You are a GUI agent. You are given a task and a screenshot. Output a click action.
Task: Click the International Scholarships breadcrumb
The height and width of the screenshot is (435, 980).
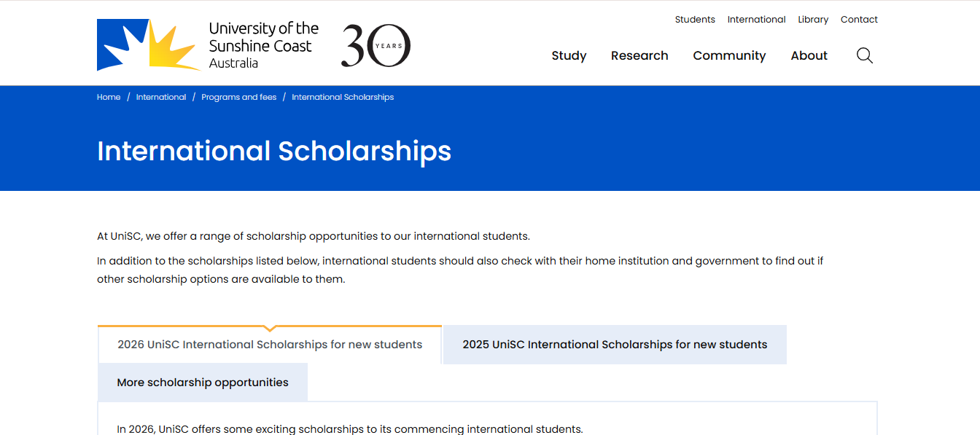click(x=343, y=96)
